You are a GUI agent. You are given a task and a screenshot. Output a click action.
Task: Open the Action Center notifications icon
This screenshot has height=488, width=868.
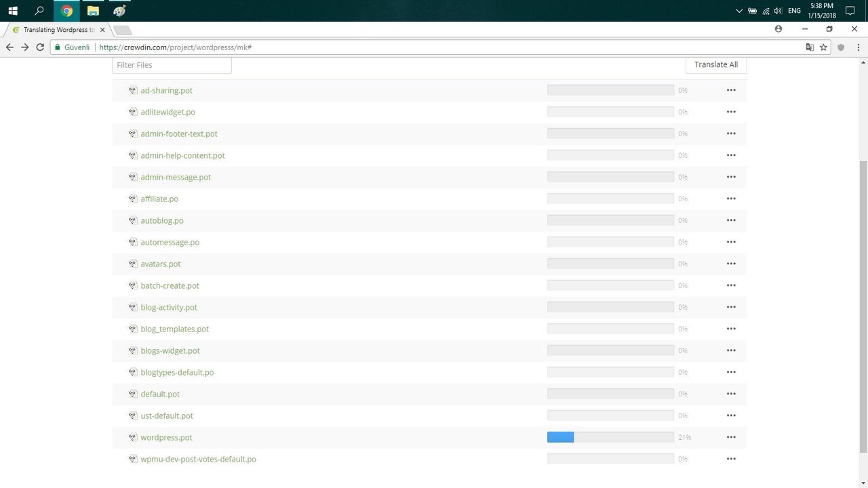click(x=850, y=11)
